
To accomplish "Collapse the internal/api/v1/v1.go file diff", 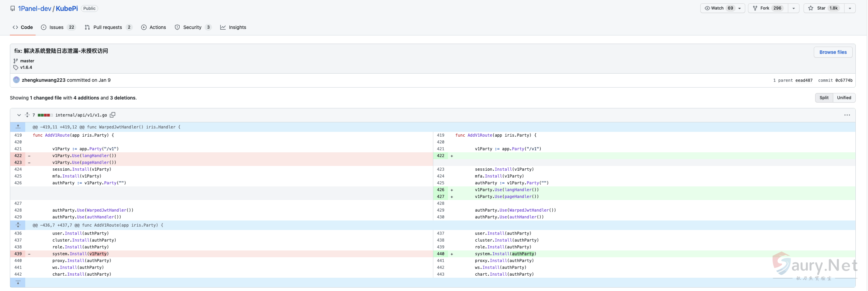I will pos(19,115).
